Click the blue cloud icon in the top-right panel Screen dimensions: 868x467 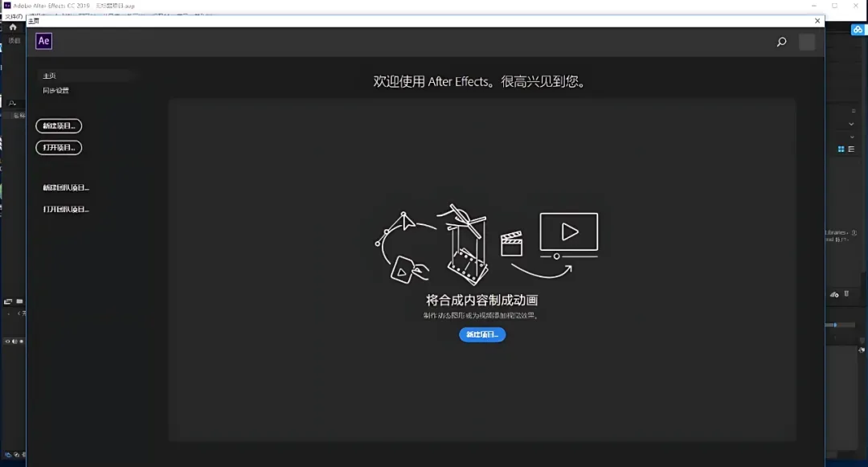(858, 30)
